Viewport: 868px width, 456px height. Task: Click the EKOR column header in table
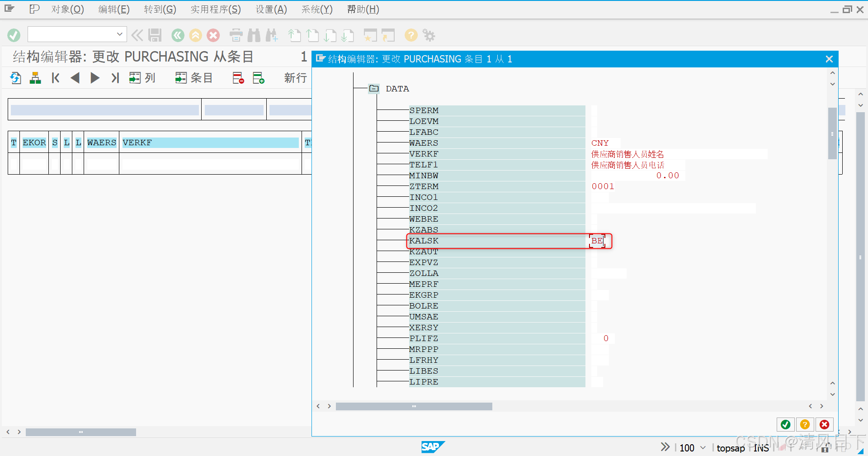pos(34,142)
